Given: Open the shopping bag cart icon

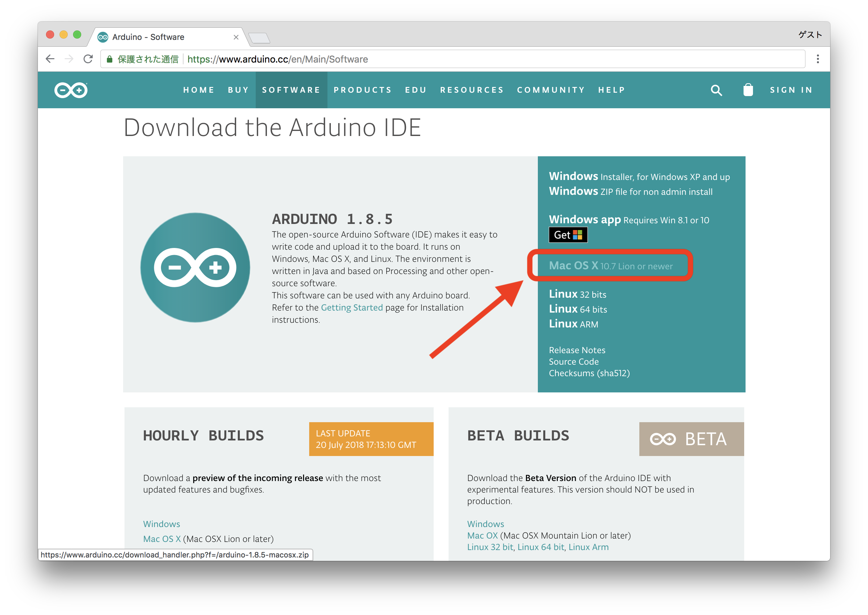Looking at the screenshot, I should [748, 90].
